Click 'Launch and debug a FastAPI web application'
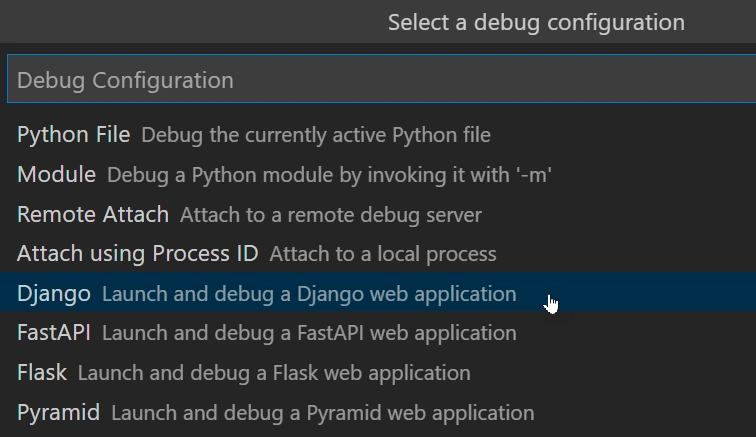Viewport: 756px width, 437px height. pyautogui.click(x=309, y=333)
